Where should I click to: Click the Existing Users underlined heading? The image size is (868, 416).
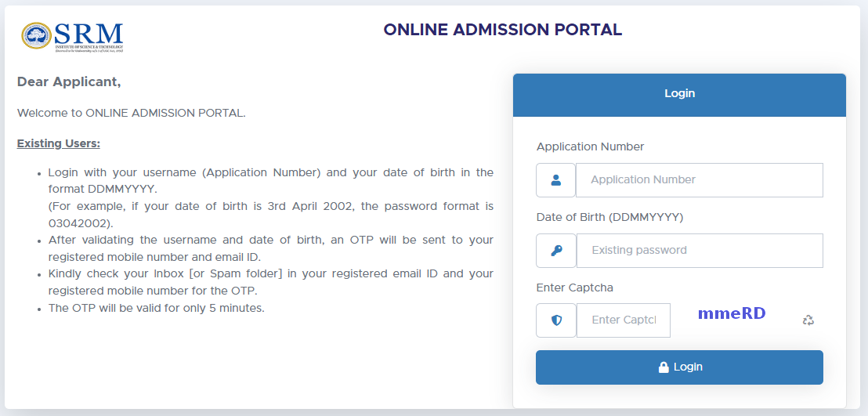(x=59, y=144)
